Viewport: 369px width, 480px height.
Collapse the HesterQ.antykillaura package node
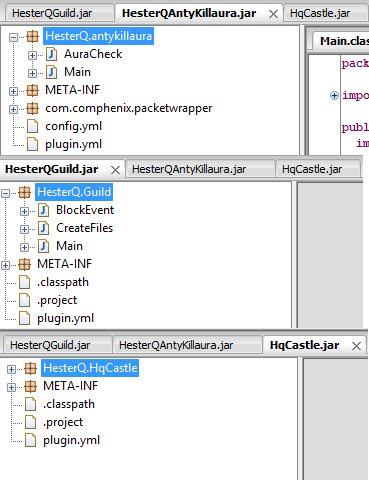coord(13,37)
